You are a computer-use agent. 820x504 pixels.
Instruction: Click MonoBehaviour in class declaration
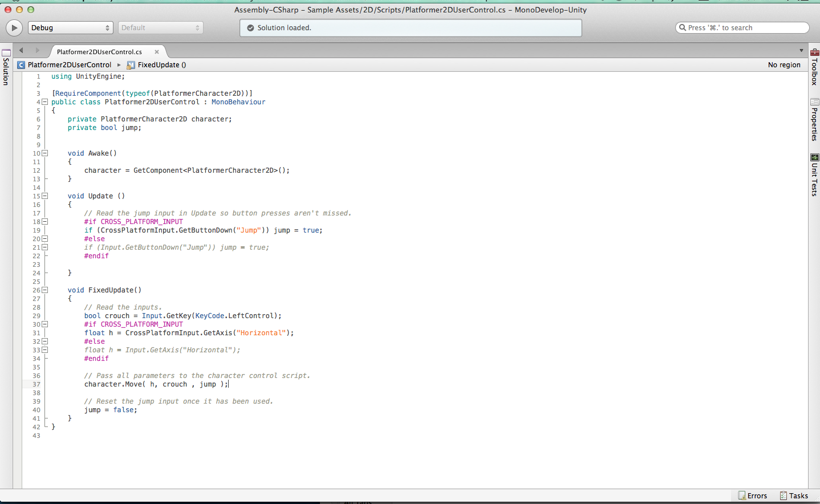[238, 102]
